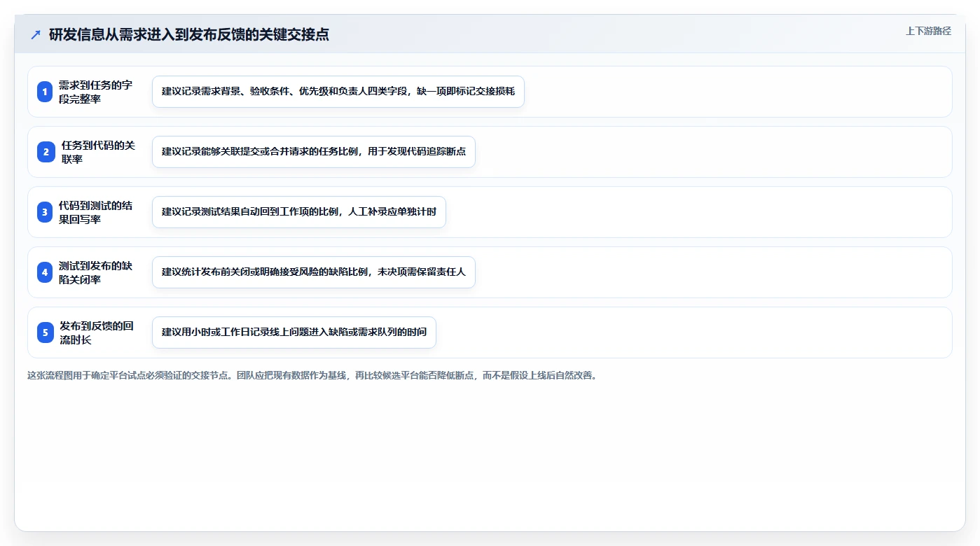Click the title 研发信息从需求进入到发布反馈的关键交接点
Viewport: 980px width, 546px height.
[189, 34]
